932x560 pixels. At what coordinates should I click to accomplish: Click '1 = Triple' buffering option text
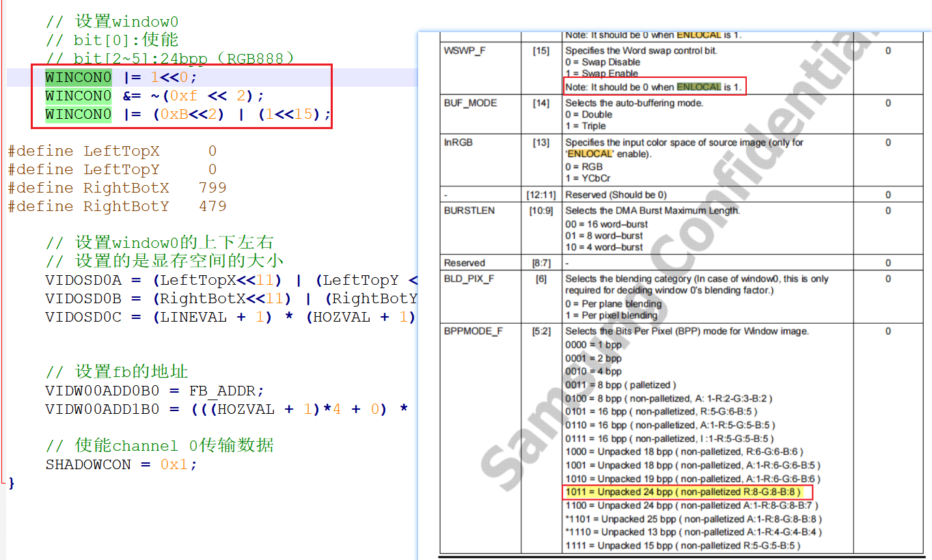click(586, 126)
